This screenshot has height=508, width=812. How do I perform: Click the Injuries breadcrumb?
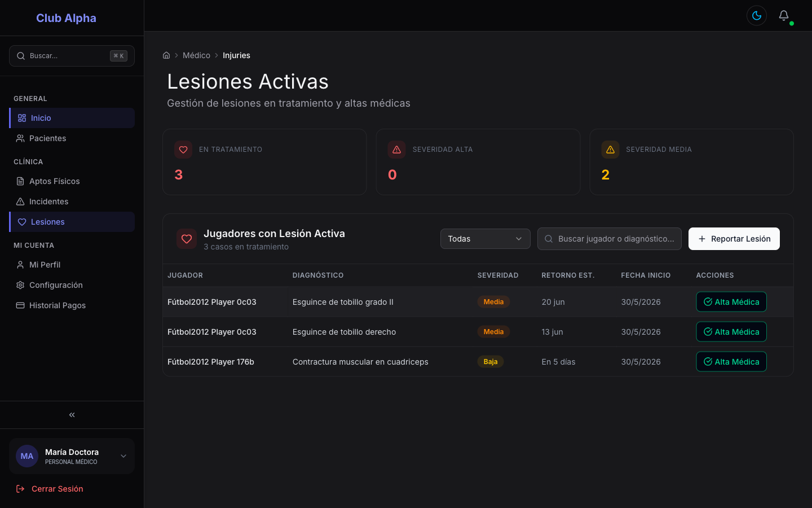click(x=236, y=55)
